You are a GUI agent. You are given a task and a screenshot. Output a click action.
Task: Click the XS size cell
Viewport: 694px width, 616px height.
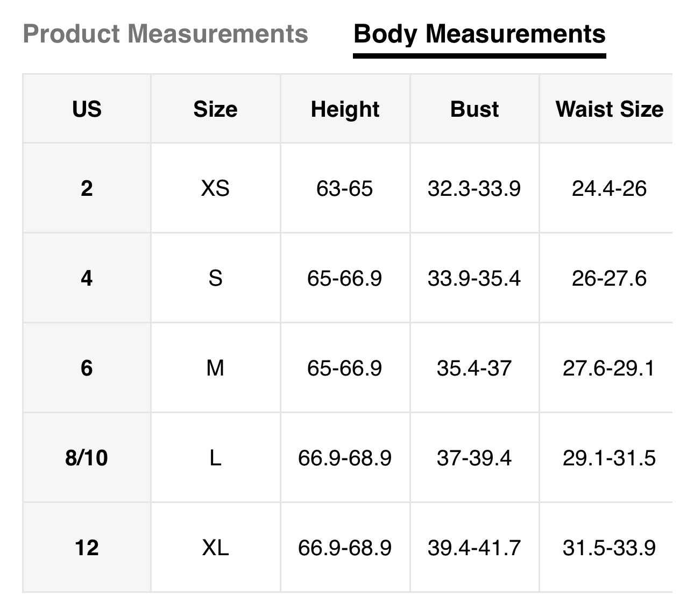215,188
